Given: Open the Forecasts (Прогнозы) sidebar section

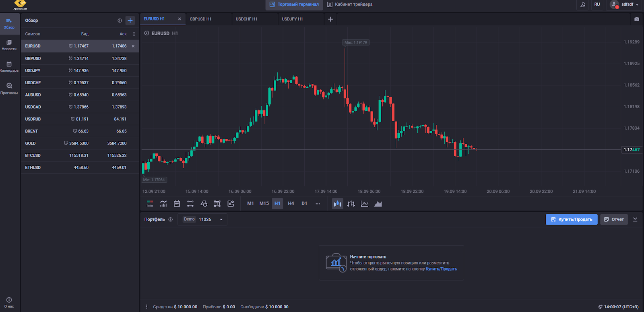Looking at the screenshot, I should click(x=9, y=88).
